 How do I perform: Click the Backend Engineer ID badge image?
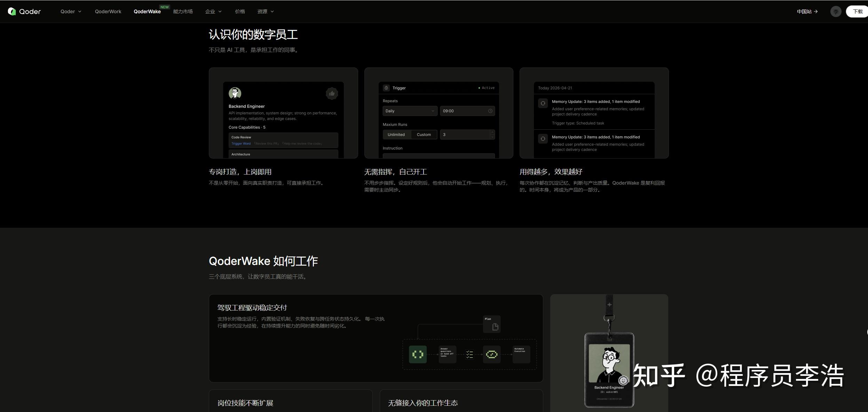(609, 370)
